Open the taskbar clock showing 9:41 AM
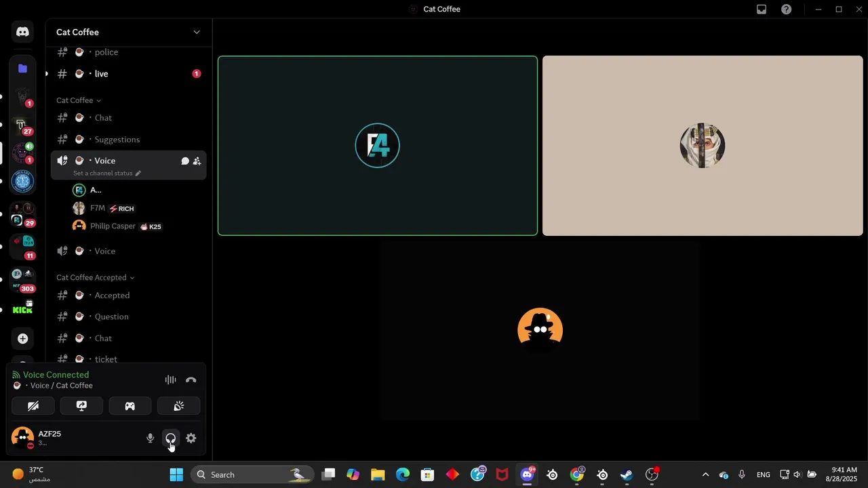 [x=844, y=474]
